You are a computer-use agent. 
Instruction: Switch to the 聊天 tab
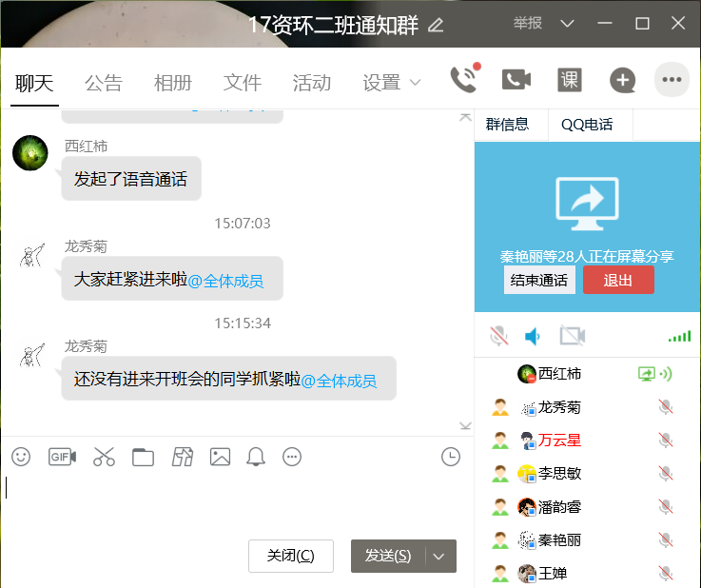[34, 84]
